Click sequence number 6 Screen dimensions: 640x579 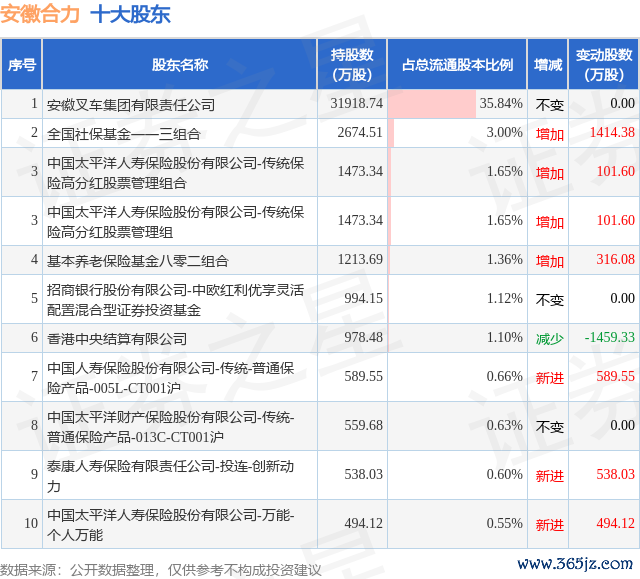pos(34,337)
